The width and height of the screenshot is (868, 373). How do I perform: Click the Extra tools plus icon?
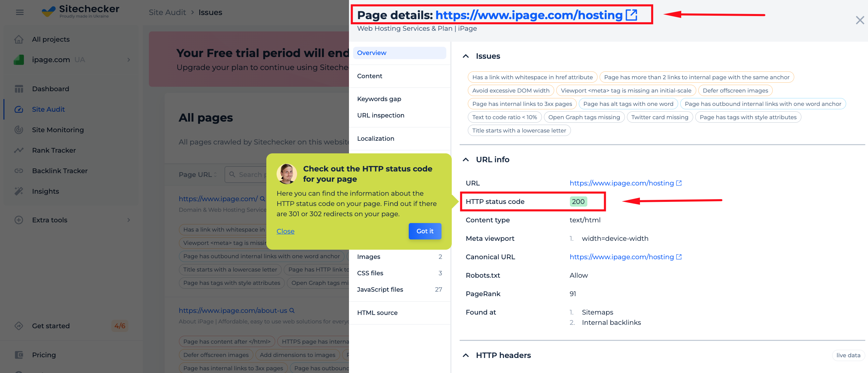click(19, 220)
